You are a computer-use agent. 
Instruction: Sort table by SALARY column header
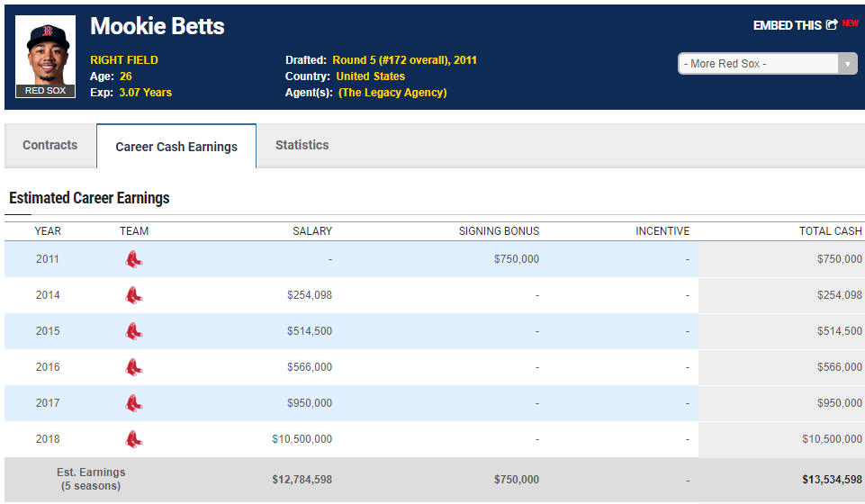311,231
